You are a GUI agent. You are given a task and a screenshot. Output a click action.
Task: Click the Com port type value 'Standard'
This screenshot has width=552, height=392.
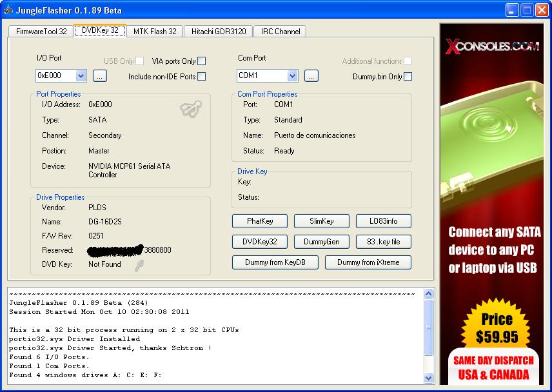pyautogui.click(x=288, y=120)
